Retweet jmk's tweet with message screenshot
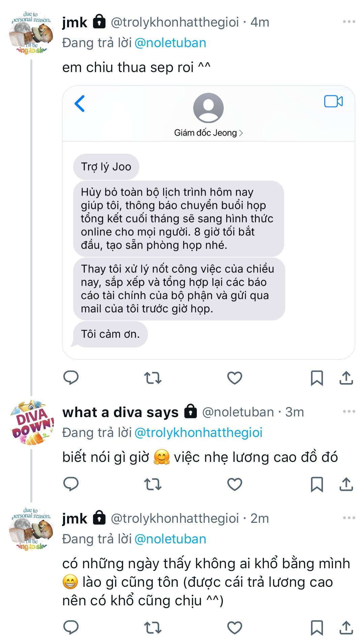The width and height of the screenshot is (364, 644). tap(153, 378)
